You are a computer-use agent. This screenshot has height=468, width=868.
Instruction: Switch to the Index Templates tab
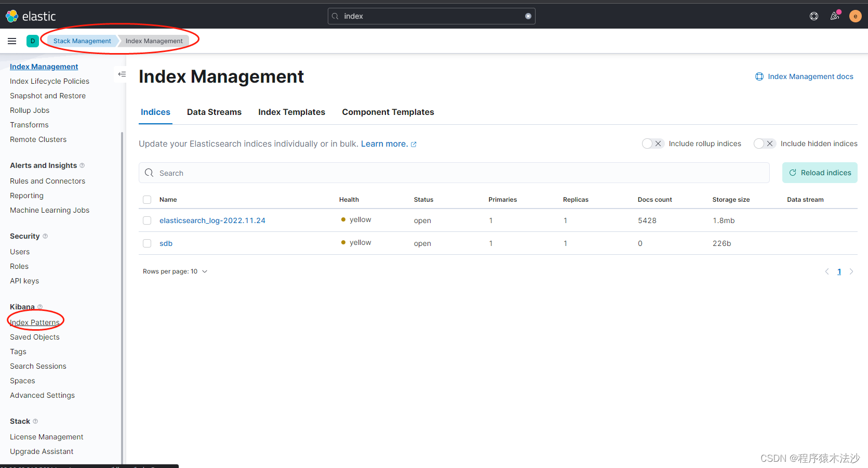coord(291,112)
